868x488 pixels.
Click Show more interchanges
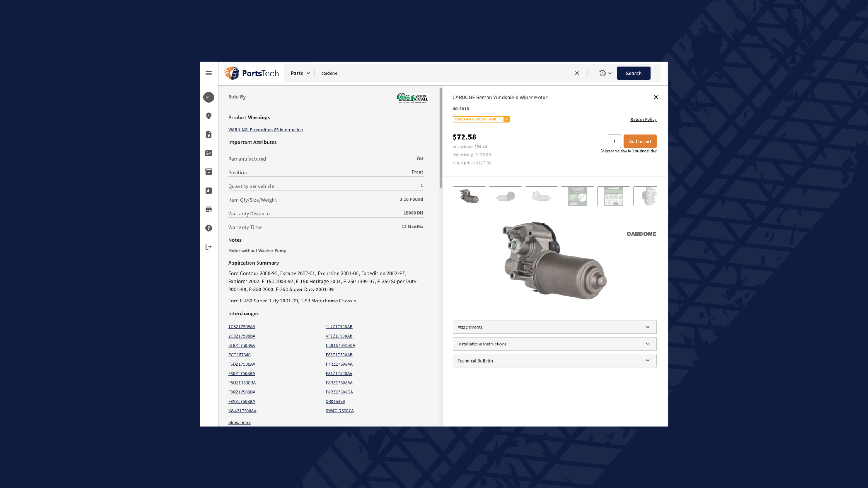[239, 423]
